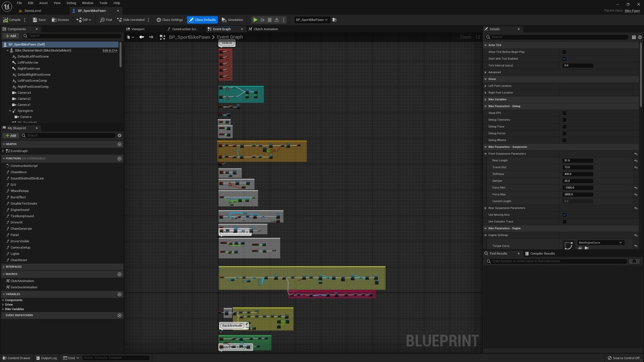The width and height of the screenshot is (644, 362).
Task: Open Content Drawer
Action: [16, 358]
